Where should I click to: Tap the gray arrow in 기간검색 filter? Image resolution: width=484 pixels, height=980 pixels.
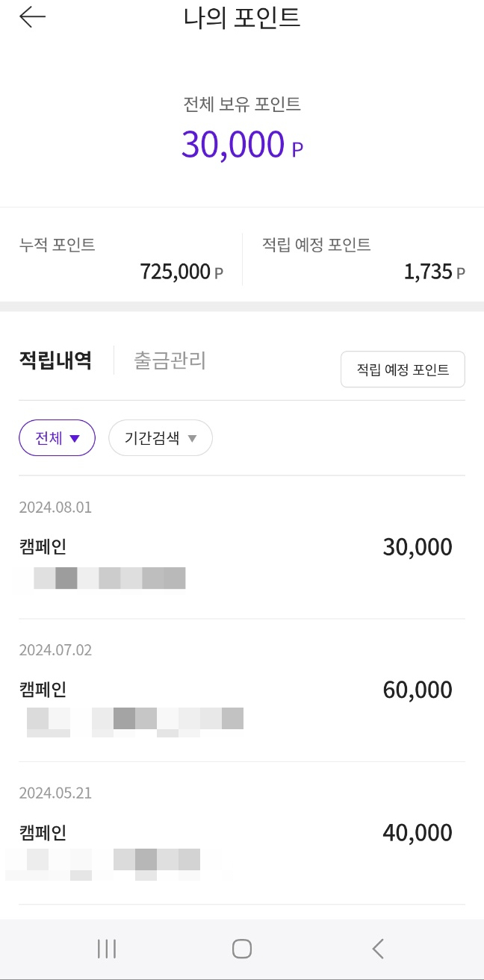(x=192, y=439)
